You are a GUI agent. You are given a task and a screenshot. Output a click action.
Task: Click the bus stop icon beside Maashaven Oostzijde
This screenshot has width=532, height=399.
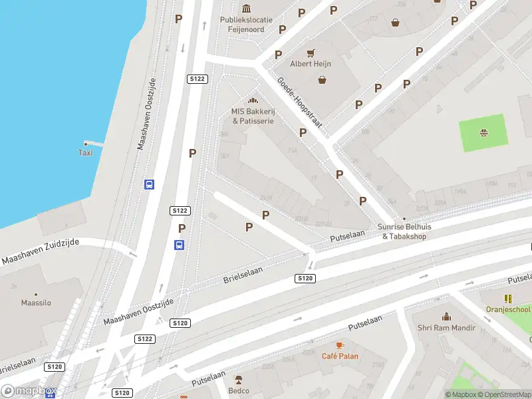(149, 184)
